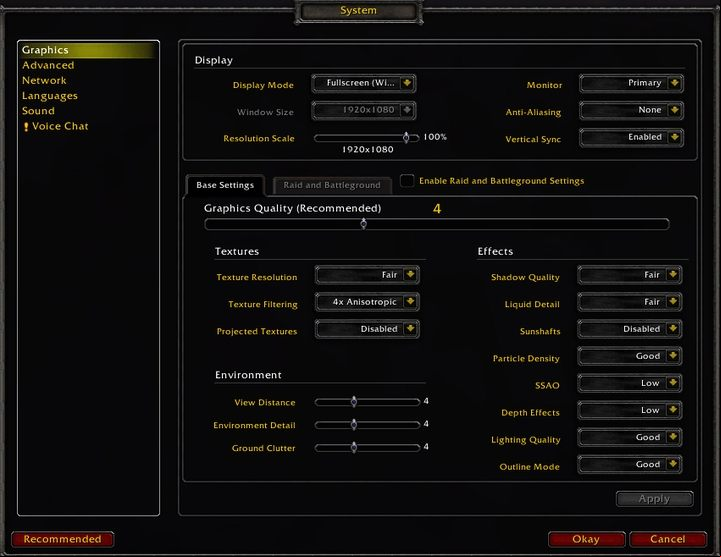The height and width of the screenshot is (557, 721).
Task: Open the Window Size dropdown
Action: point(364,110)
